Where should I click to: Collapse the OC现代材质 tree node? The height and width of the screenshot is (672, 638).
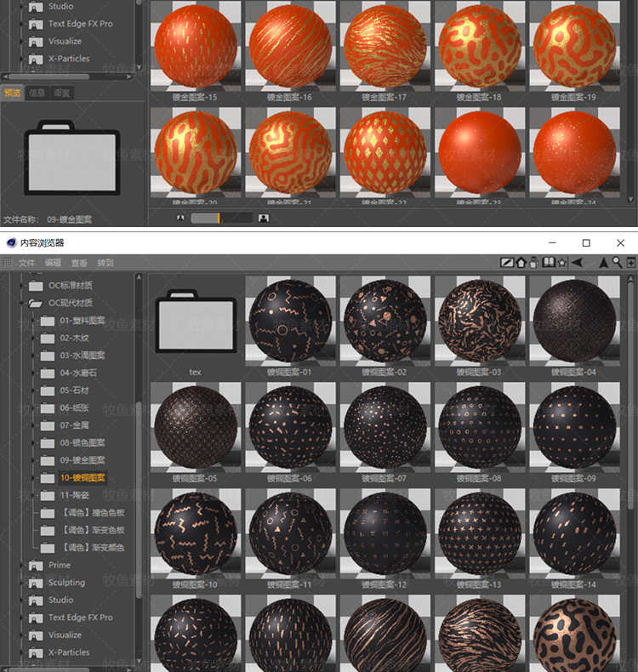point(21,303)
